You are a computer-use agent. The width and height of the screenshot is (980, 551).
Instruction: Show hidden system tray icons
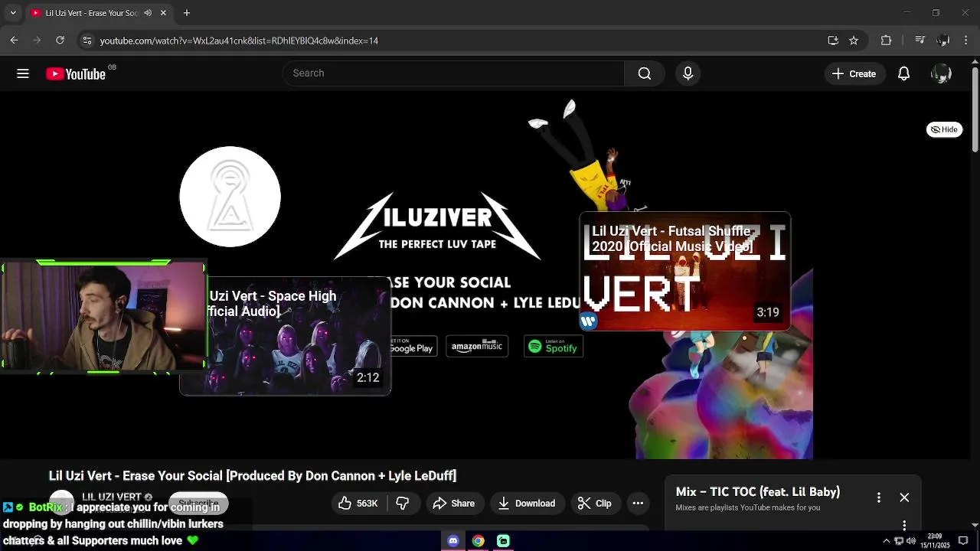point(887,541)
